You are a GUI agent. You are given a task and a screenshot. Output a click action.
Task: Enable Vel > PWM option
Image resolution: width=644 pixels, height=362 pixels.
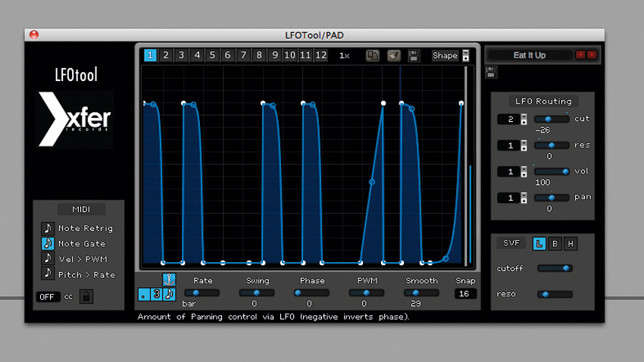tap(48, 259)
